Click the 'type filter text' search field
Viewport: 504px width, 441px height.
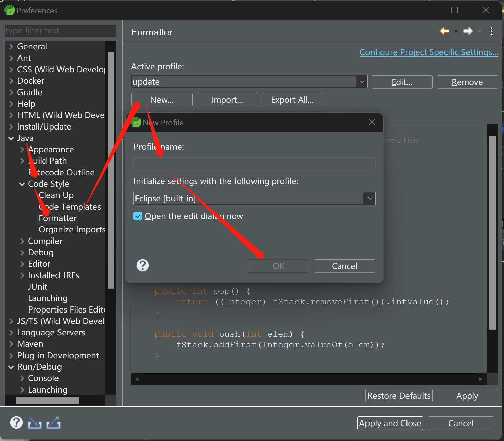61,31
